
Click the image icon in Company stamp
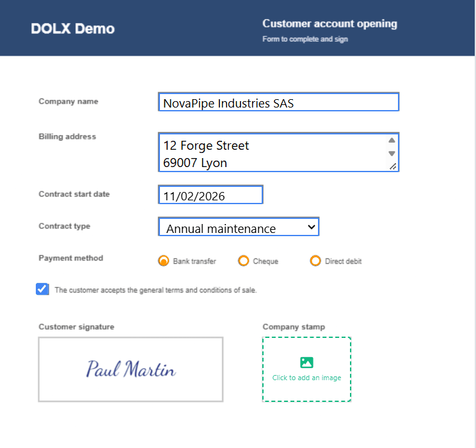point(306,362)
